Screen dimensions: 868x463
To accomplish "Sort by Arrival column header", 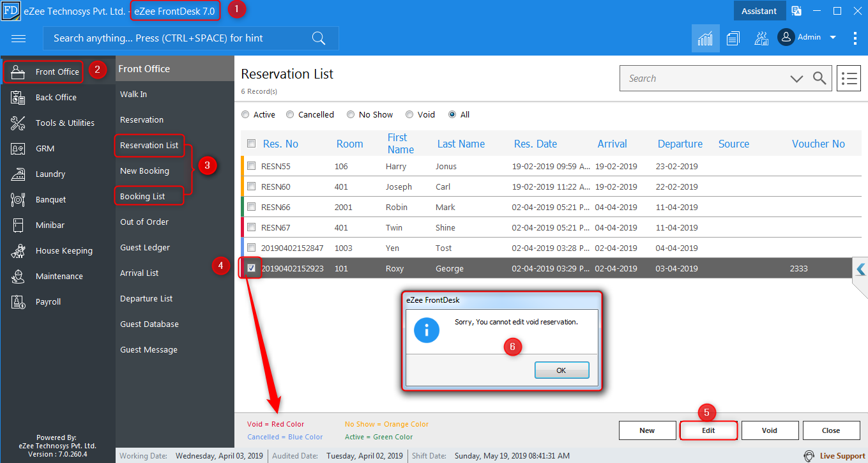I will tap(612, 144).
